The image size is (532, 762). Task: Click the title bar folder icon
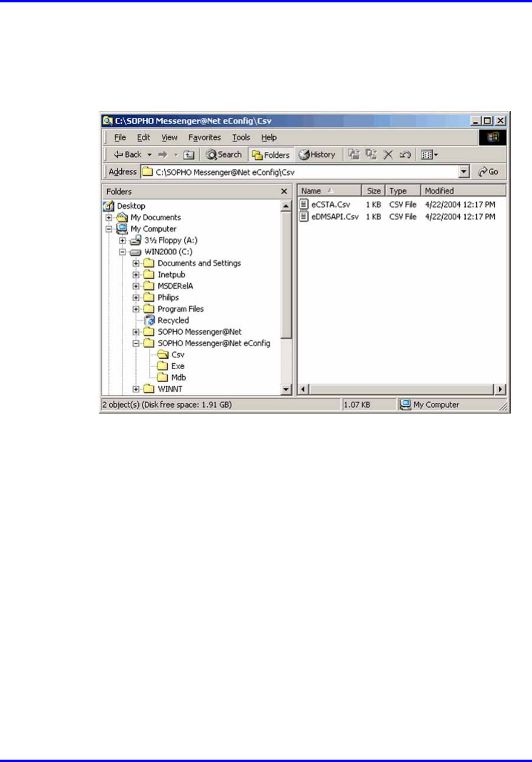[x=108, y=121]
